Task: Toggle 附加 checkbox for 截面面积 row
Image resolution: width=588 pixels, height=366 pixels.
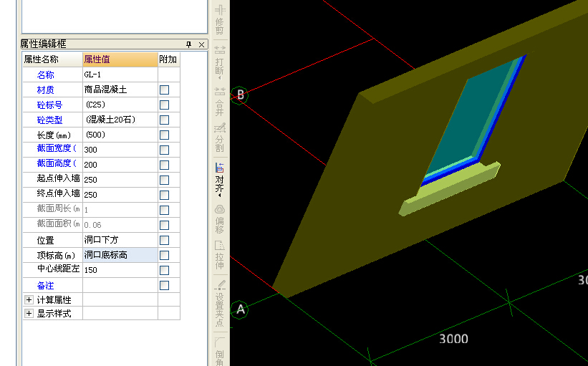Action: point(164,225)
